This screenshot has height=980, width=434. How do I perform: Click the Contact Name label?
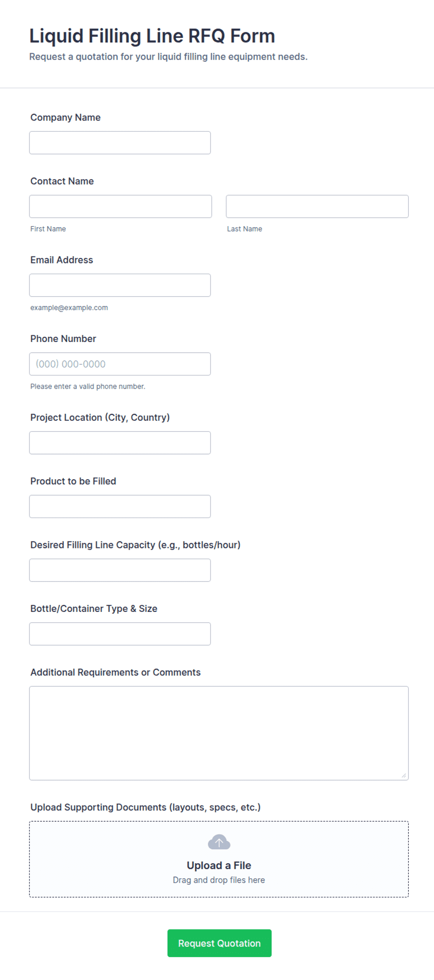click(x=62, y=181)
